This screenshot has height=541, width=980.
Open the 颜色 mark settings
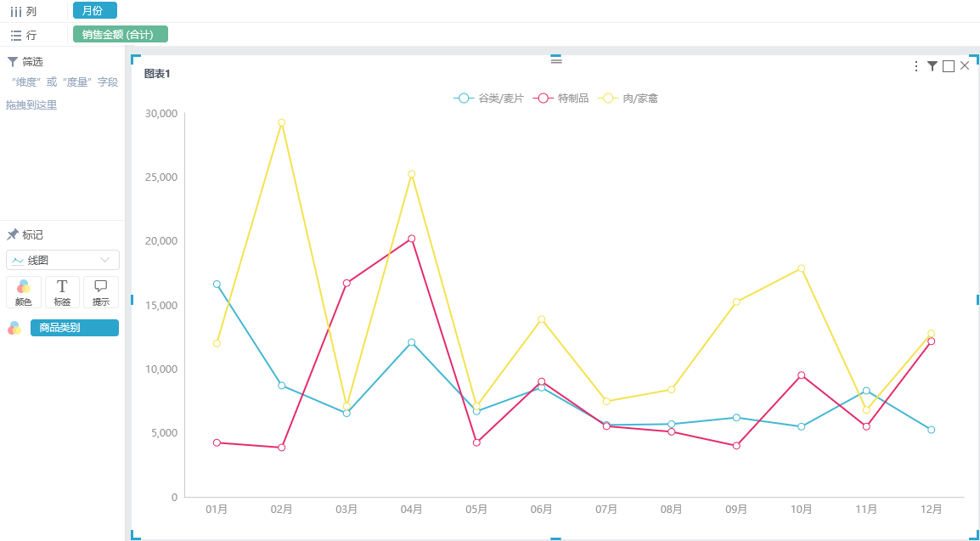[x=24, y=292]
